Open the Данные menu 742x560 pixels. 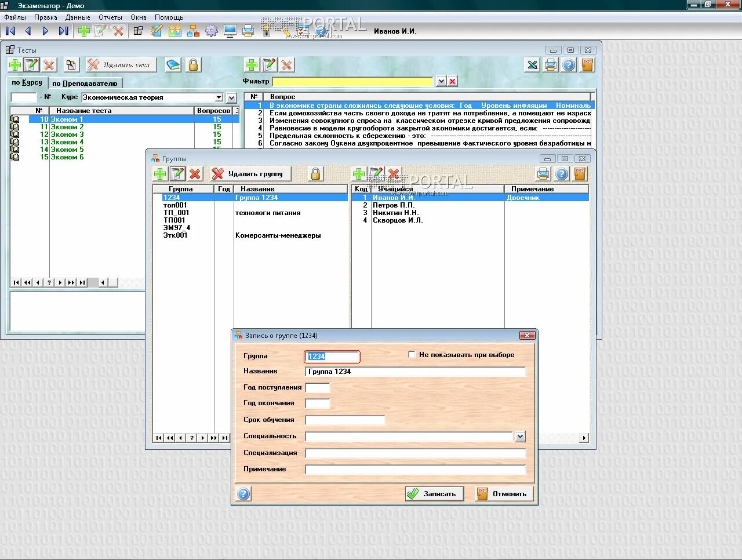point(78,17)
